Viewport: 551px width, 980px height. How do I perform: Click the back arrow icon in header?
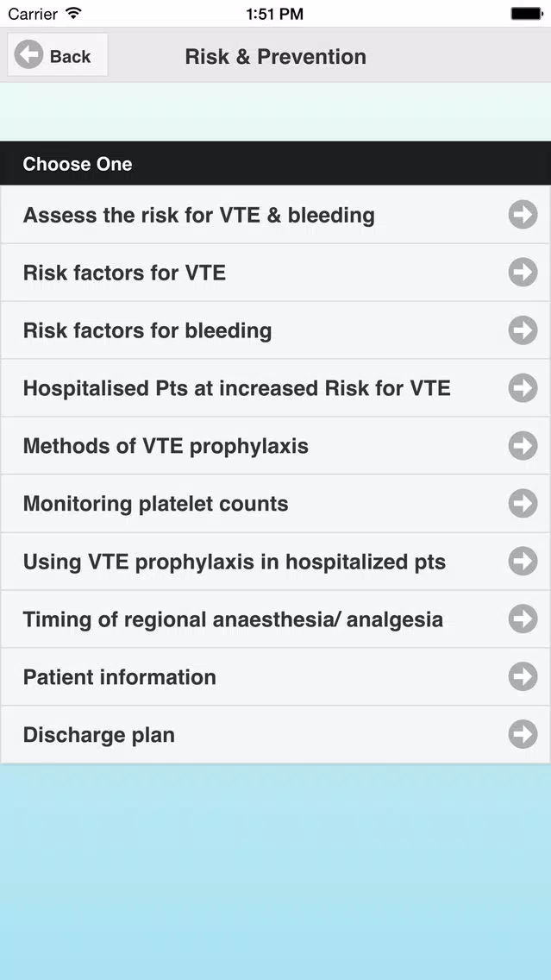(x=28, y=55)
